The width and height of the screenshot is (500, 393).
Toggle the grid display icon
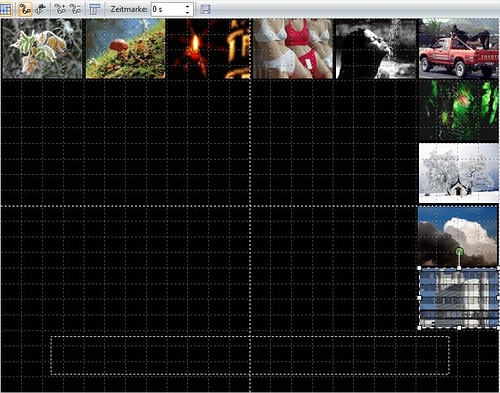point(6,9)
